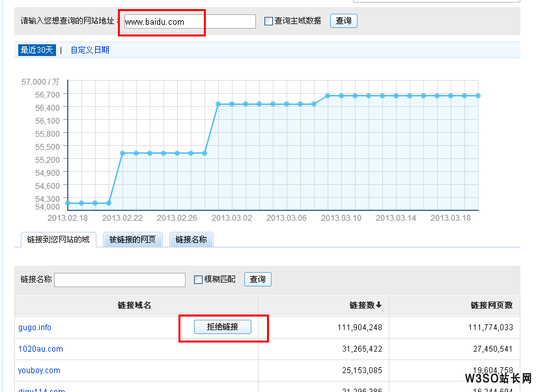Image resolution: width=538 pixels, height=392 pixels.
Task: Click the 25,153,085 link count for youboy.com
Action: [362, 371]
